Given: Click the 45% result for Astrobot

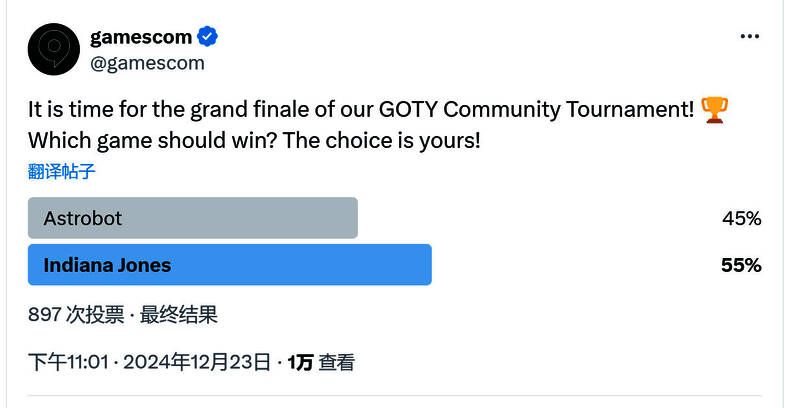Looking at the screenshot, I should pyautogui.click(x=741, y=218).
